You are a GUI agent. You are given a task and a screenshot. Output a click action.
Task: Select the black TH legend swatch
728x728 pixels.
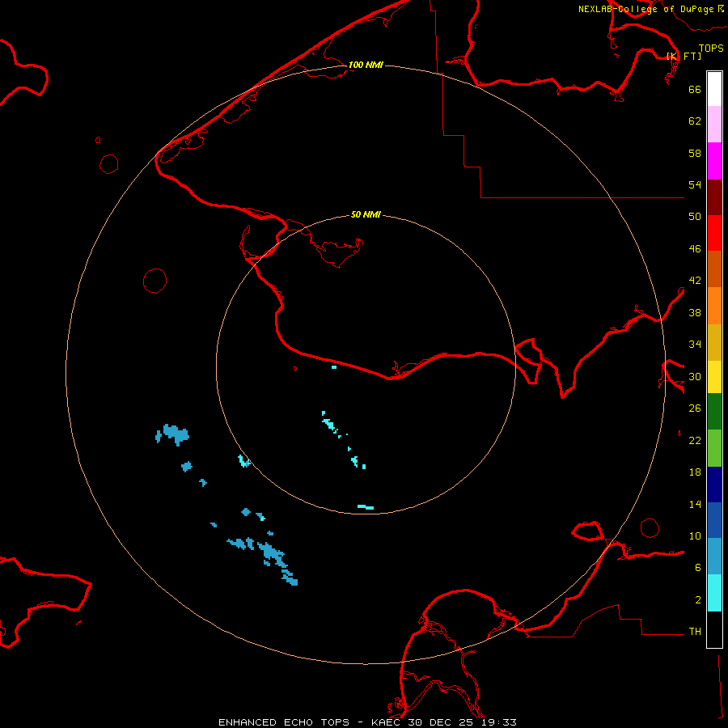(714, 629)
